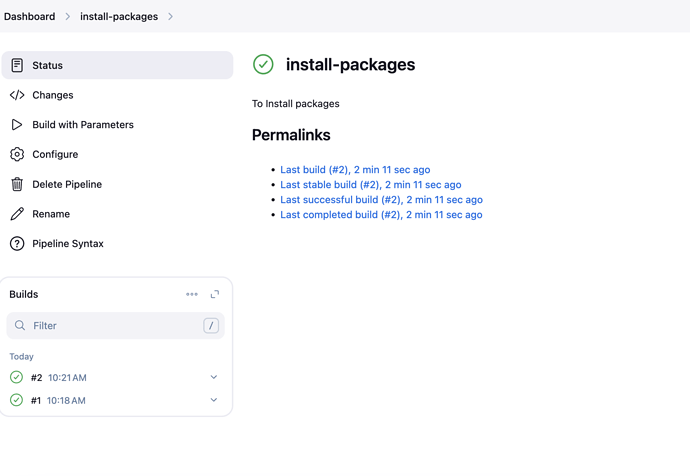Open the Last completed build (#2) link

381,215
